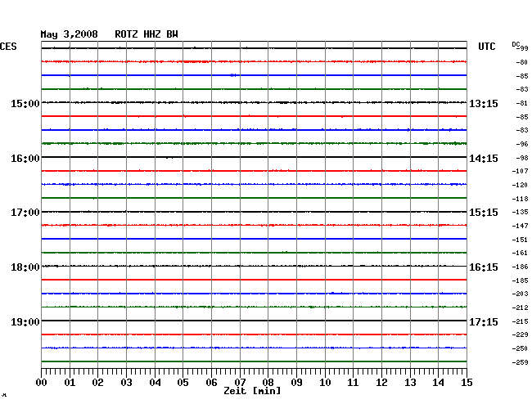Click the DC value '-118'

520,199
